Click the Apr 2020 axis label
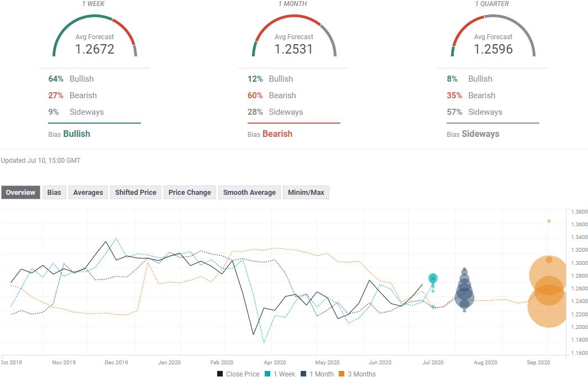This screenshot has width=588, height=377. point(275,363)
